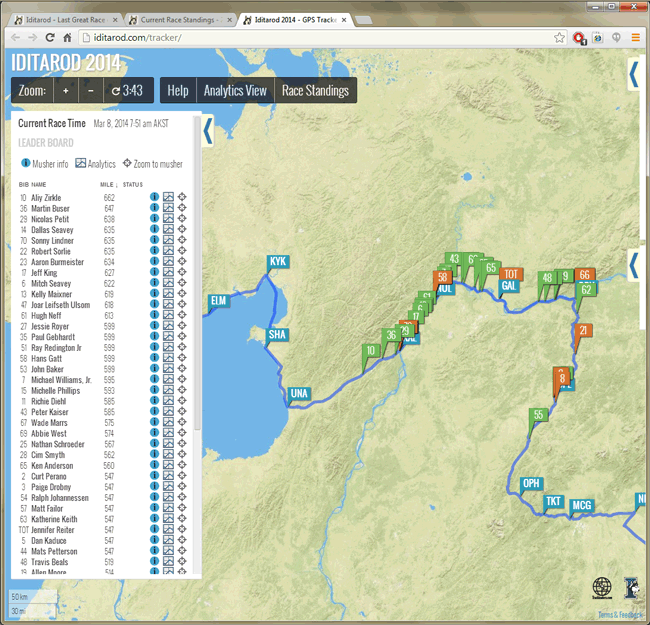650x625 pixels.
Task: Click the OPH checkpoint label
Action: click(x=531, y=484)
